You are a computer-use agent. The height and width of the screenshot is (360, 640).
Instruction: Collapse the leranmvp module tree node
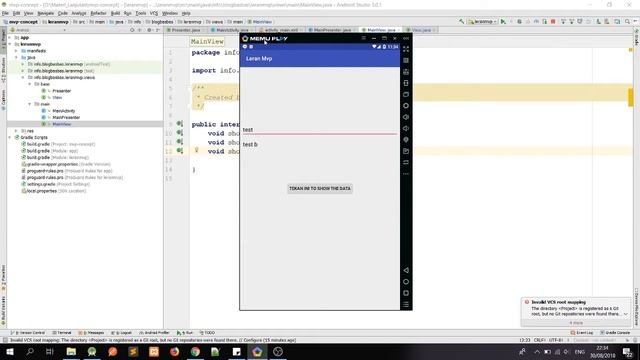pos(10,44)
